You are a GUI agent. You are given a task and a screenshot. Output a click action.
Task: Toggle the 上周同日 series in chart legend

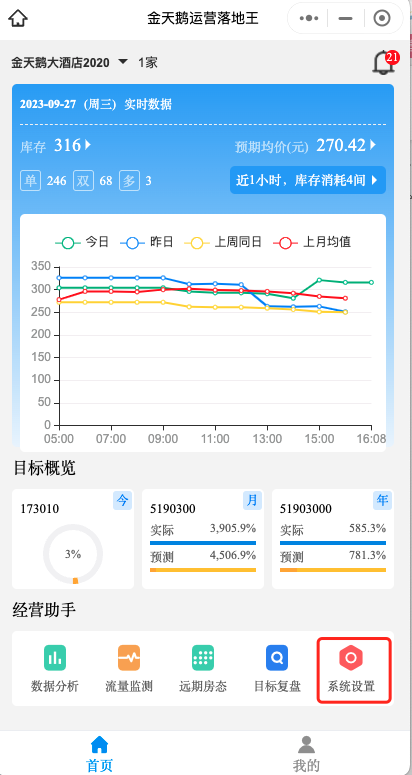(223, 243)
